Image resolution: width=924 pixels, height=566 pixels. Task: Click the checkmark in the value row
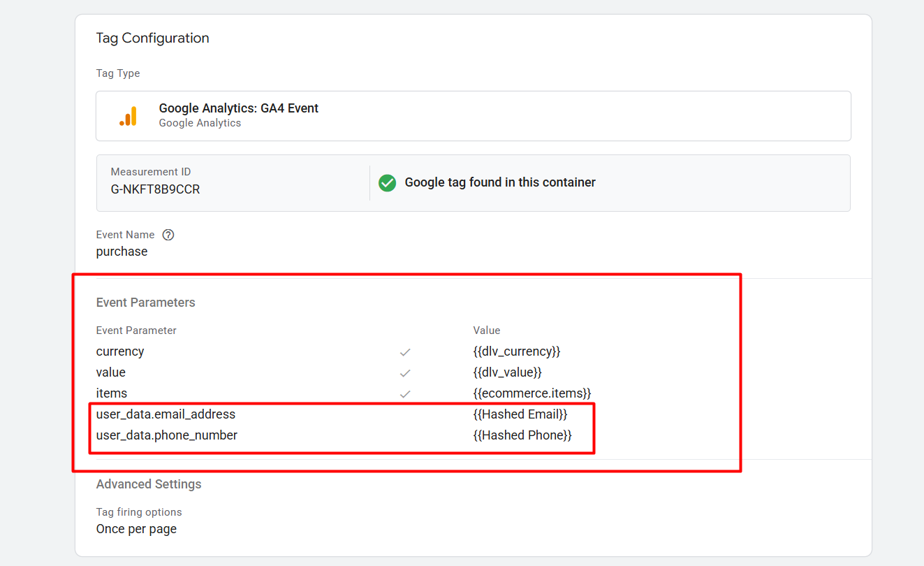pos(404,373)
